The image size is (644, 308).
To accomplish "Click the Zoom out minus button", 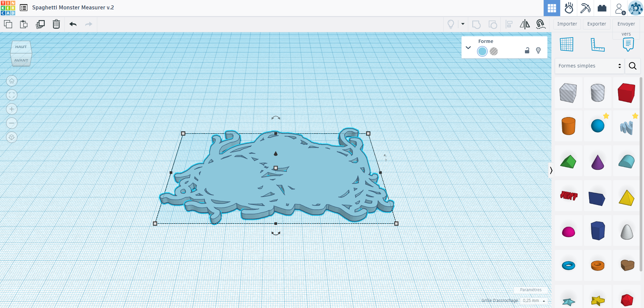I will point(12,123).
